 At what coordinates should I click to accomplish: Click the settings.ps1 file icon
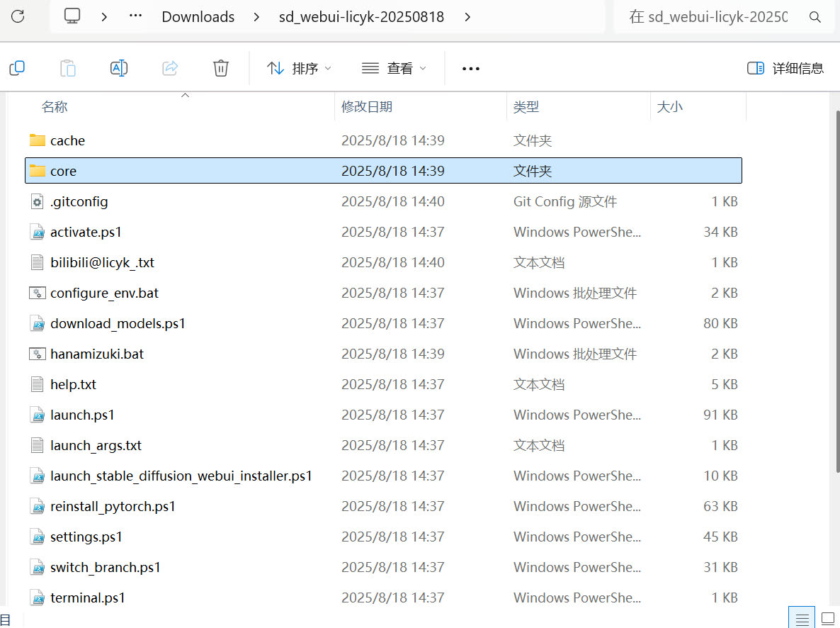[37, 537]
